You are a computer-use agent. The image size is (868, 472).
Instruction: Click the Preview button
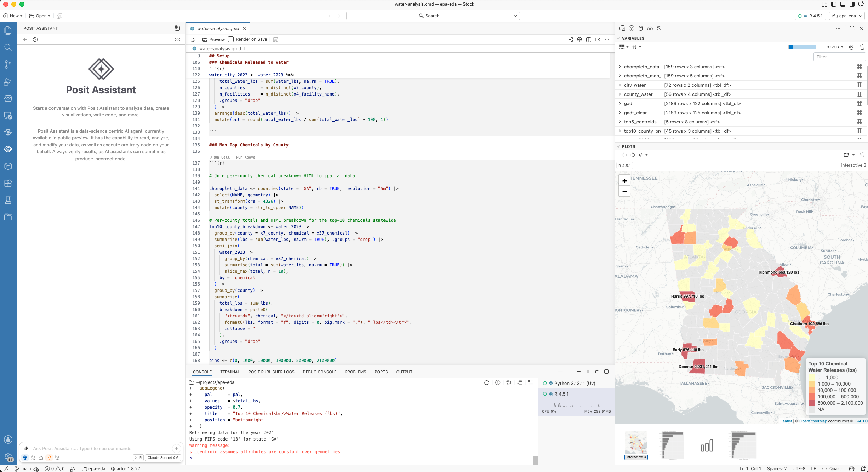click(x=213, y=40)
